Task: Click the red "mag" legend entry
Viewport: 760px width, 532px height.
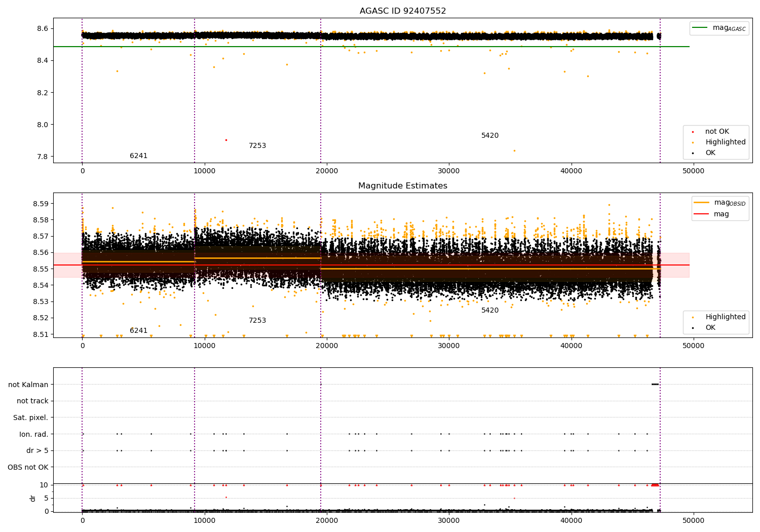Action: [712, 214]
